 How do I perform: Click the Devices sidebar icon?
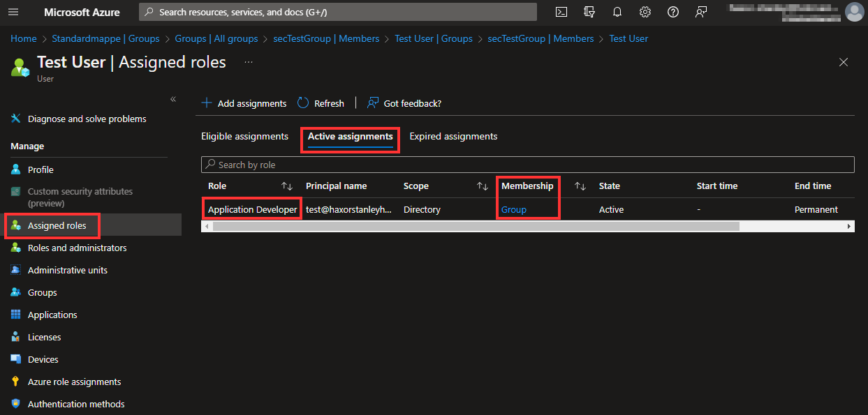pos(16,359)
